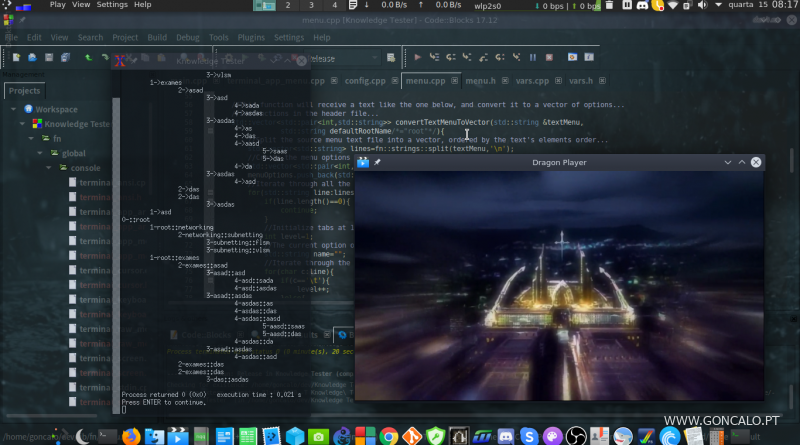800x445 pixels.
Task: Select the console folder in project tree
Action: [85, 168]
